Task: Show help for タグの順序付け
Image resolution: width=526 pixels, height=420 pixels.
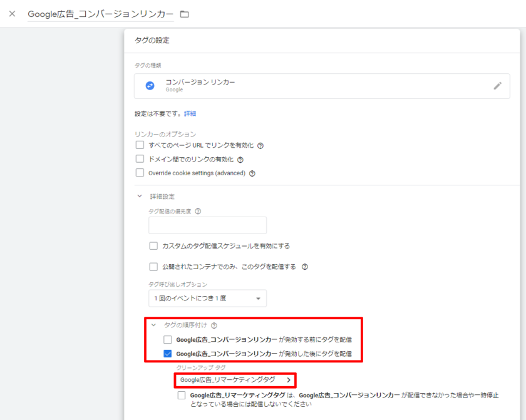Action: [x=214, y=325]
